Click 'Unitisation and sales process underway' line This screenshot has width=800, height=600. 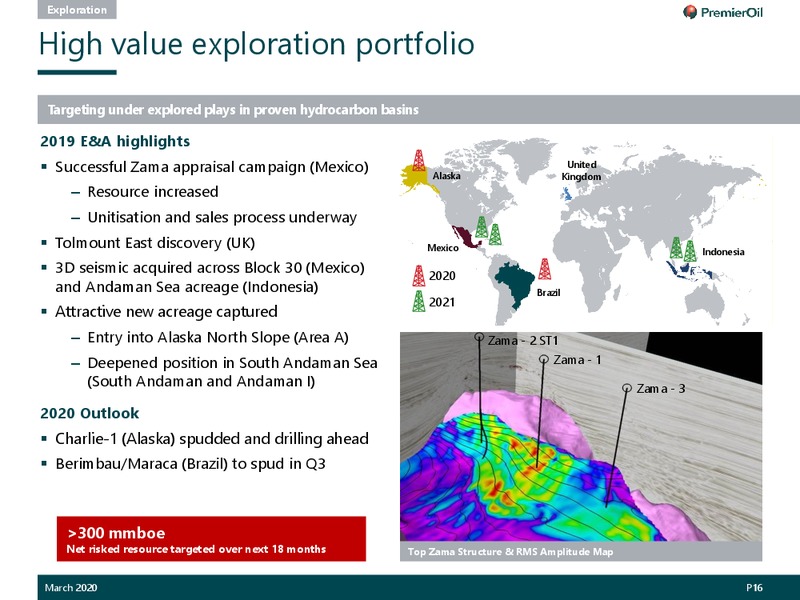coord(222,217)
